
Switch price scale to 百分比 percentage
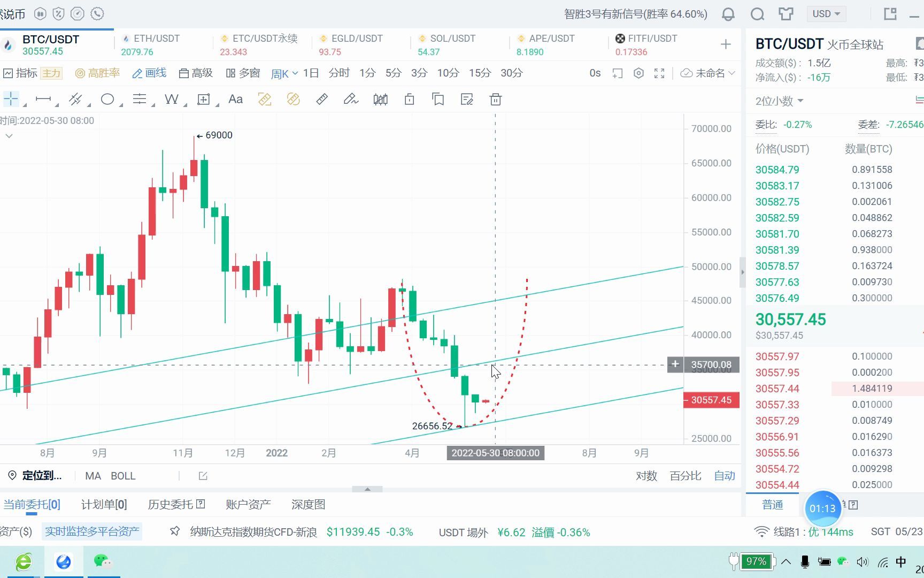686,476
